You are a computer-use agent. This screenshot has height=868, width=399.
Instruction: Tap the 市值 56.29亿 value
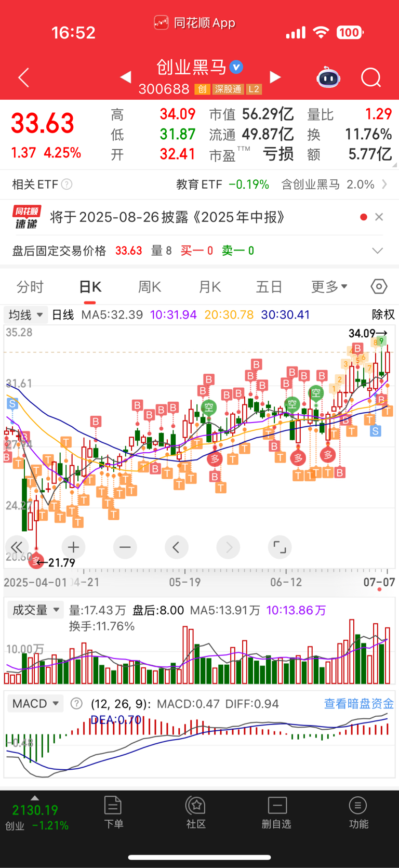(x=251, y=114)
